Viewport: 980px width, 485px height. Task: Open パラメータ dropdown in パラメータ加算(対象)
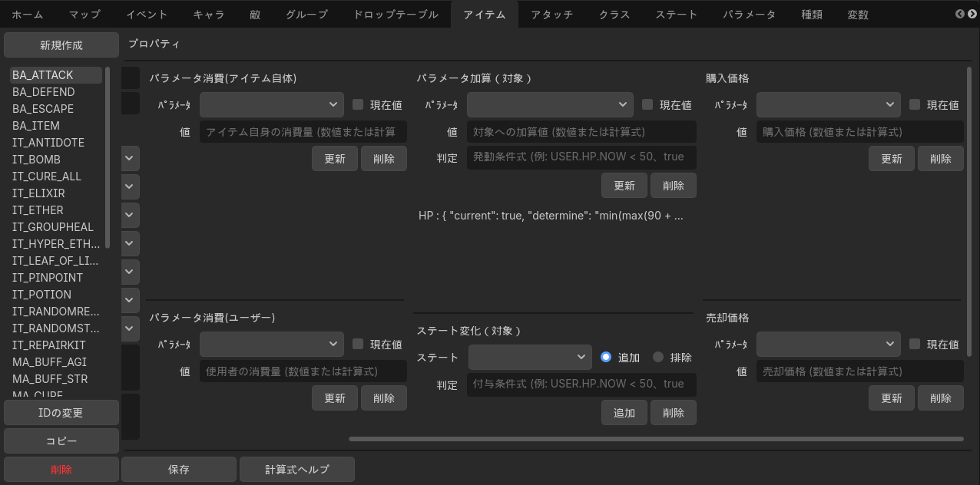click(x=550, y=105)
